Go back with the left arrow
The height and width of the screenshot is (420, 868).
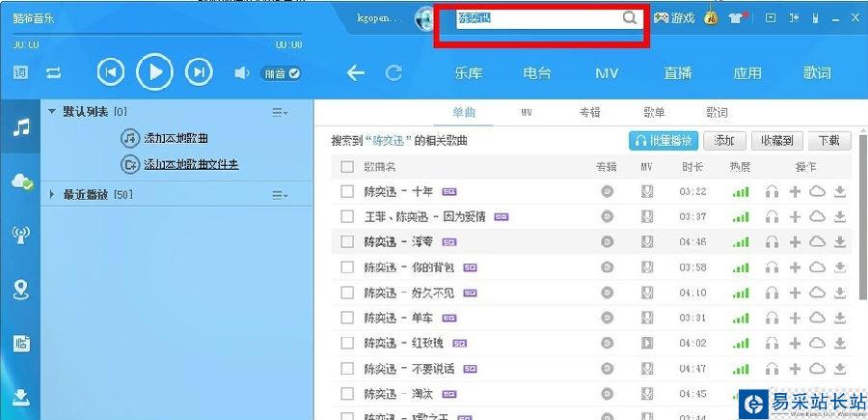355,73
